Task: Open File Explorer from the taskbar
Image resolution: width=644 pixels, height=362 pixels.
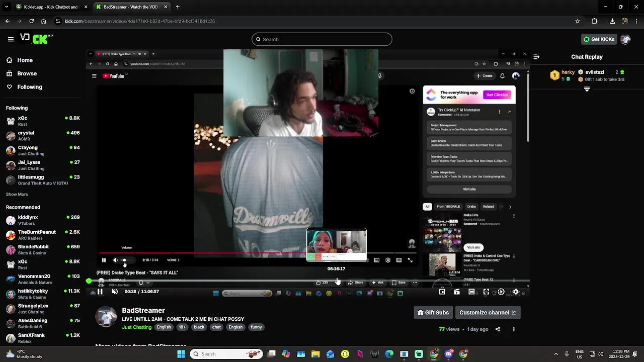Action: pos(315,354)
